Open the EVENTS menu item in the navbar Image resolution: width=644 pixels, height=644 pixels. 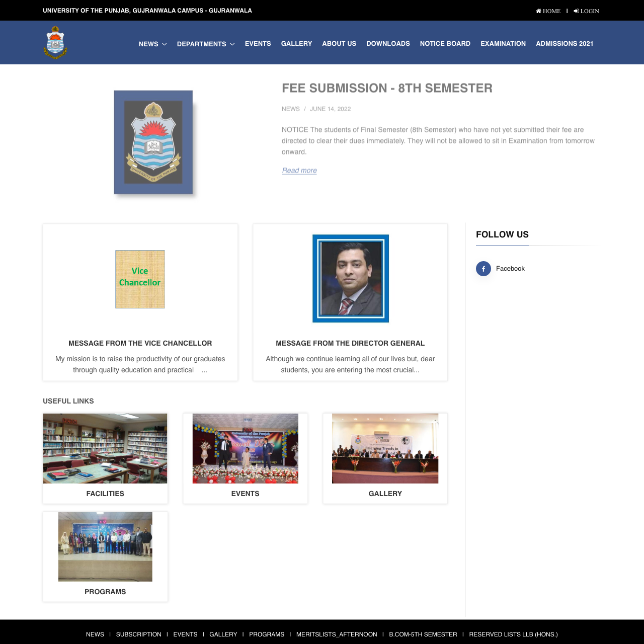coord(258,44)
